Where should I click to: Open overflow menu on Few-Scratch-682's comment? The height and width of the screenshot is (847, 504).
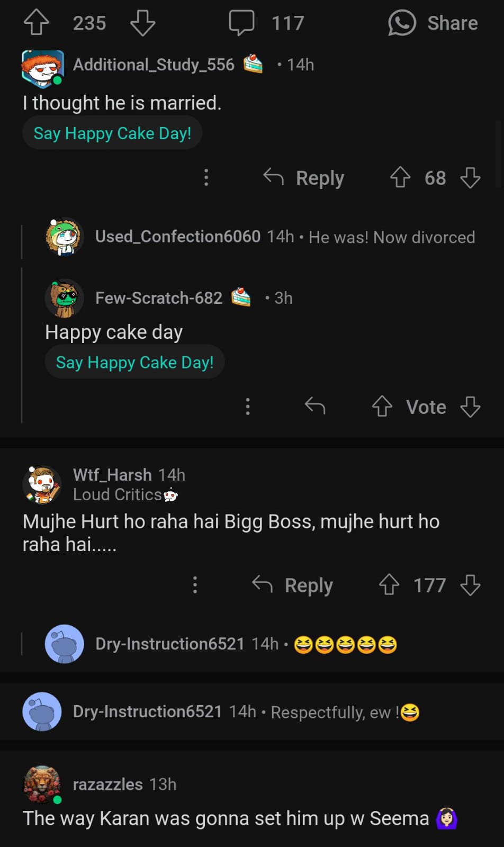coord(247,407)
